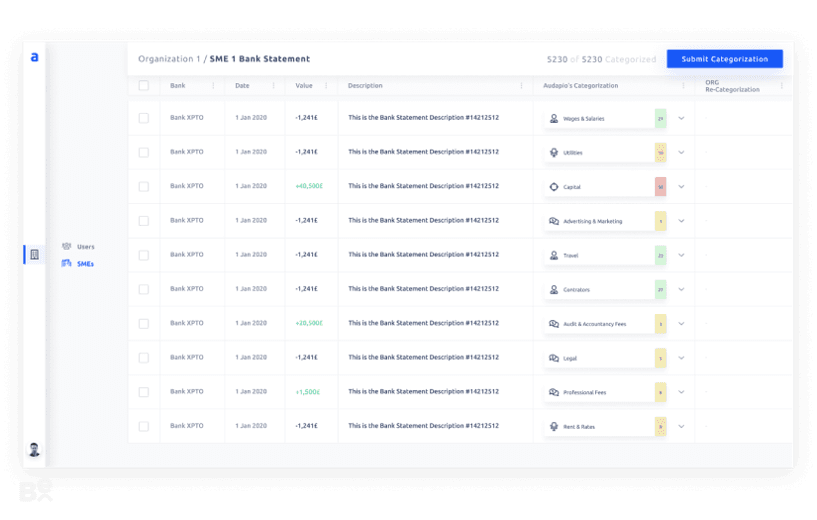
Task: Check the Travel row checkbox
Action: click(144, 255)
